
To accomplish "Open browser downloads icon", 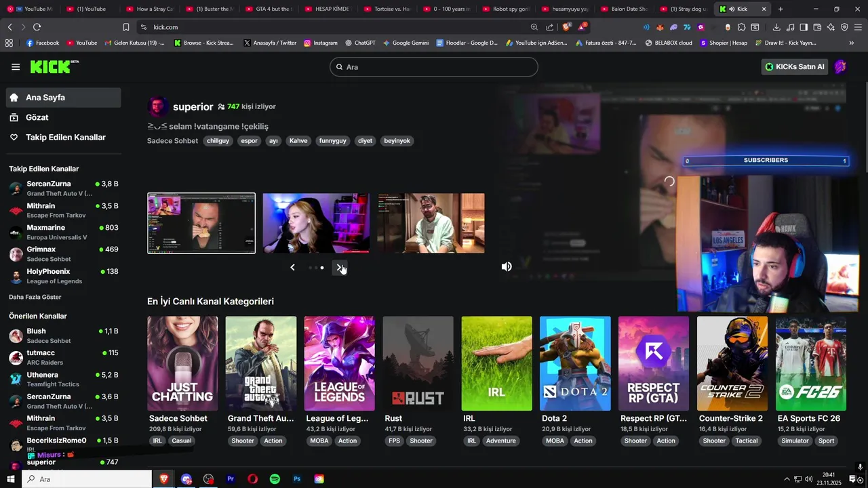I will [x=776, y=27].
